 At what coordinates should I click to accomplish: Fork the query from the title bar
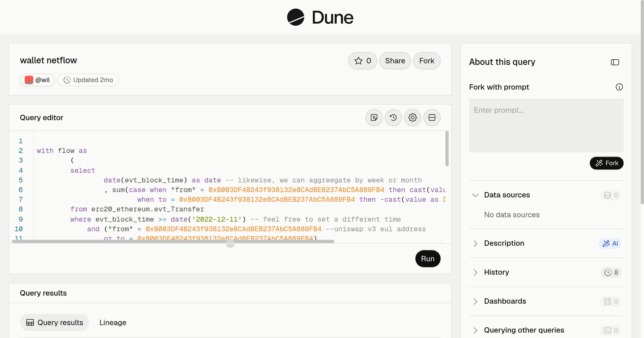click(427, 61)
